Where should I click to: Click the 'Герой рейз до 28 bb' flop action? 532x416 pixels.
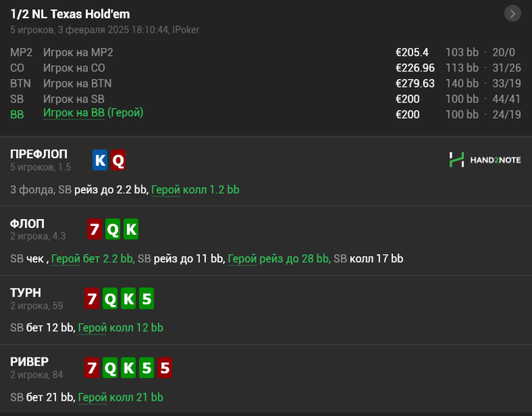pyautogui.click(x=278, y=259)
